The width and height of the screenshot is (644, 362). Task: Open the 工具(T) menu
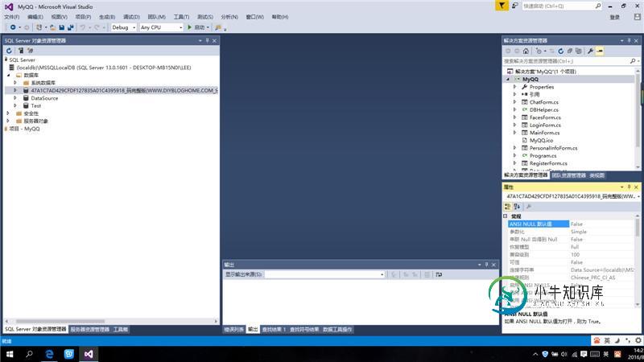(x=181, y=17)
